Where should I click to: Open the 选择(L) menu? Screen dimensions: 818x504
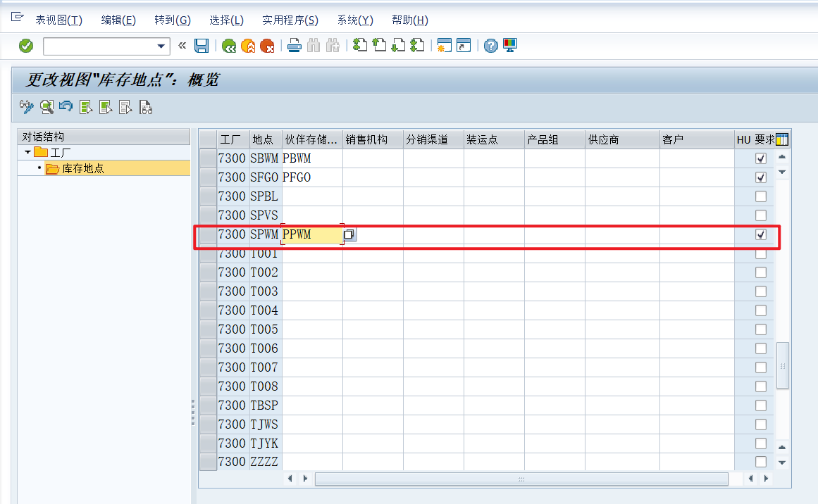pos(226,20)
